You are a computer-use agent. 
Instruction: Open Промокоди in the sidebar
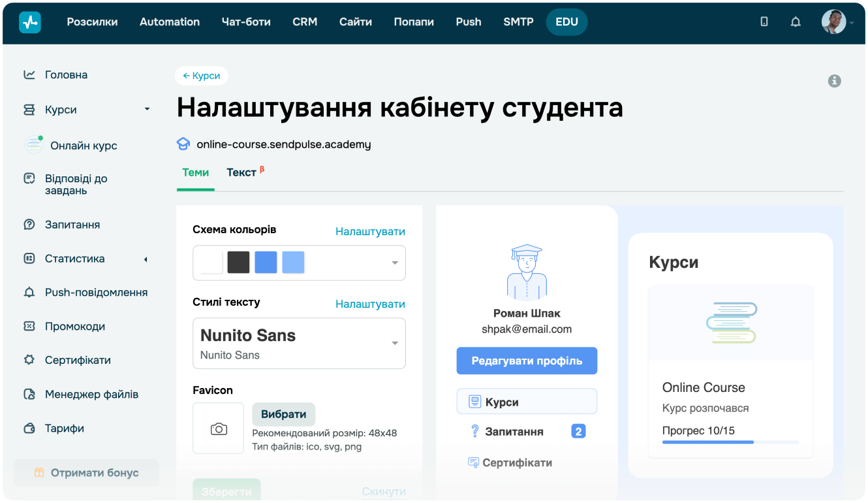pyautogui.click(x=74, y=326)
